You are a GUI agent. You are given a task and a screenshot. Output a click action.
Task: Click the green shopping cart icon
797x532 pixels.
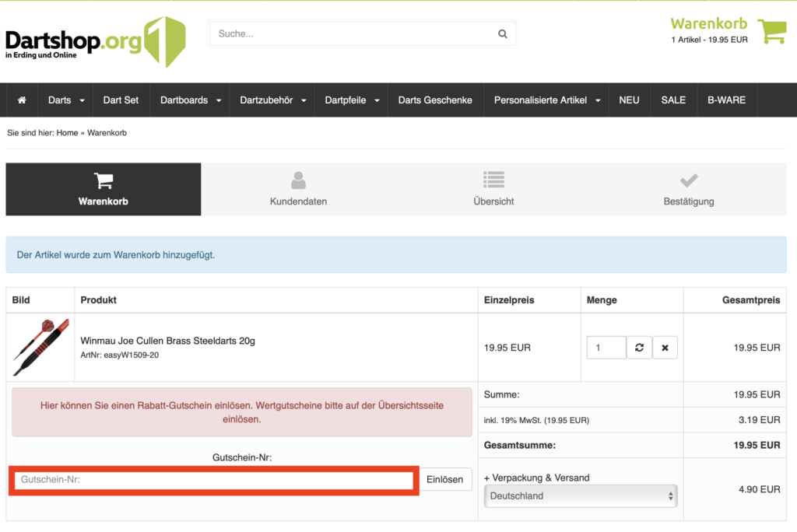(x=772, y=31)
